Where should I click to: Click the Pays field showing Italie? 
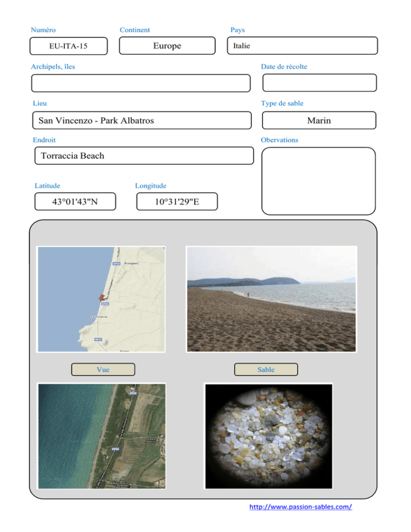(x=302, y=46)
